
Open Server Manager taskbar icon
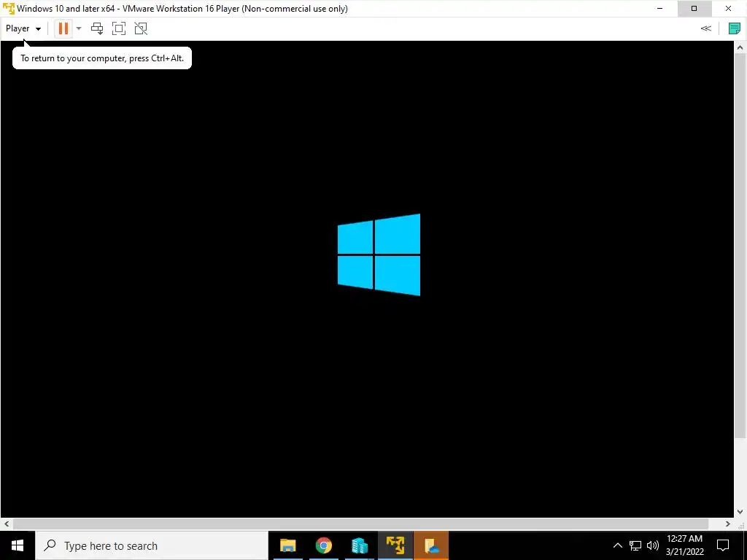[360, 545]
